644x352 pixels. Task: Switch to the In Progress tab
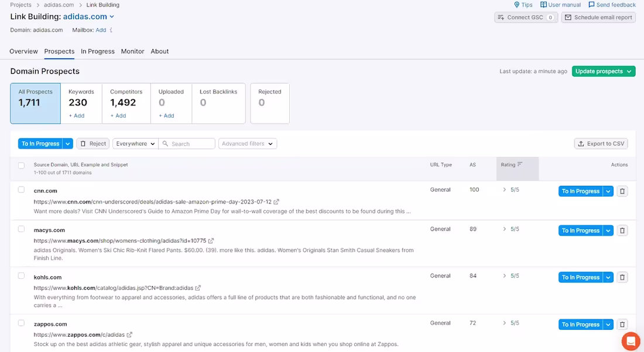97,51
